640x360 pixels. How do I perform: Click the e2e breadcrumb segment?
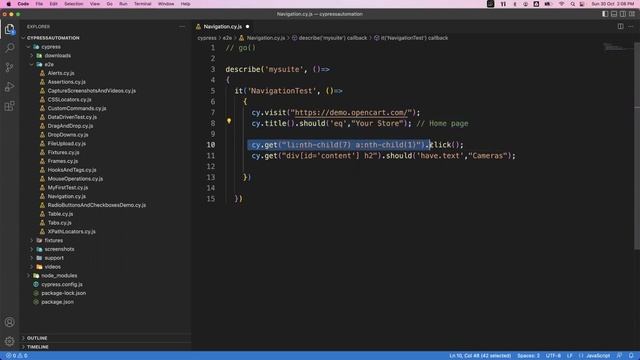(227, 38)
